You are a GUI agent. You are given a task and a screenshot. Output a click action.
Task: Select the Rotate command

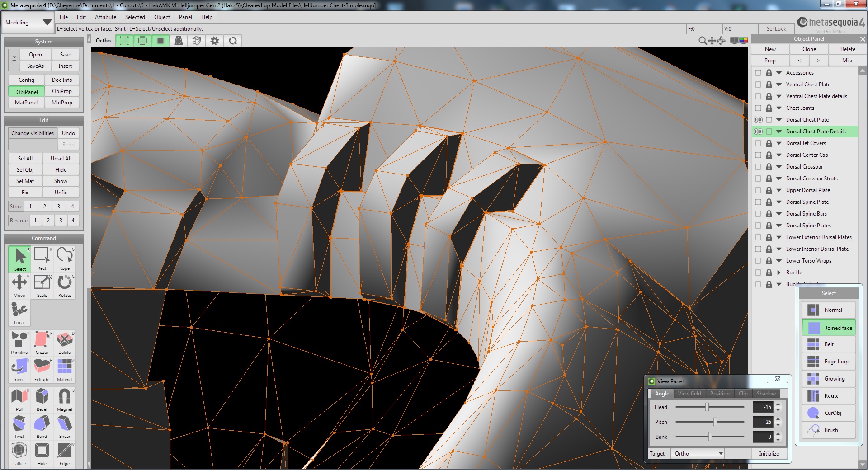tap(65, 286)
